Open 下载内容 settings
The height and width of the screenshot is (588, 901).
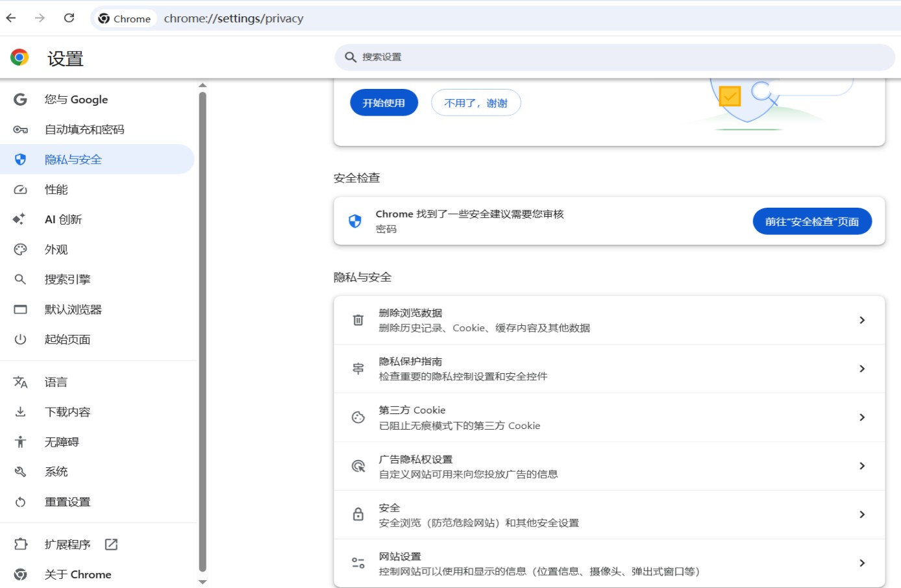pyautogui.click(x=97, y=412)
